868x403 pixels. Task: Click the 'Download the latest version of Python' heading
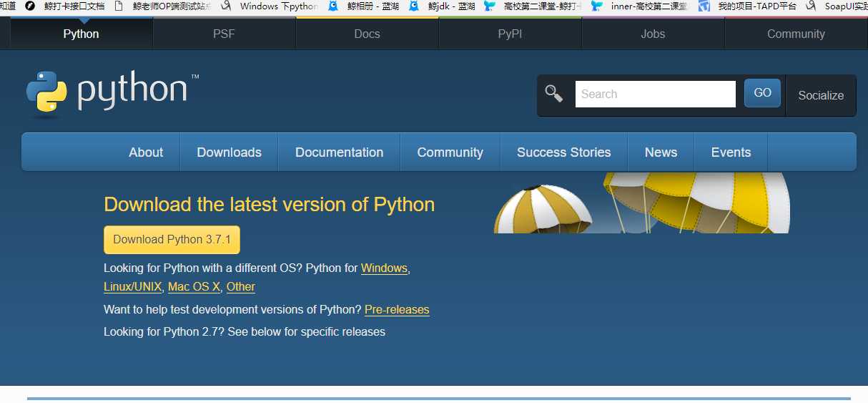[x=269, y=205]
